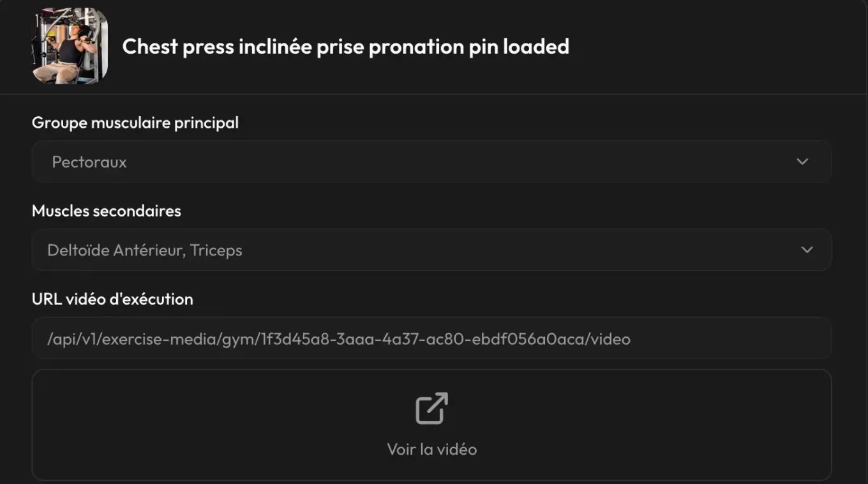Screen dimensions: 868x484
Task: Click the /api/v1/exercise-media URL text
Action: (133, 339)
